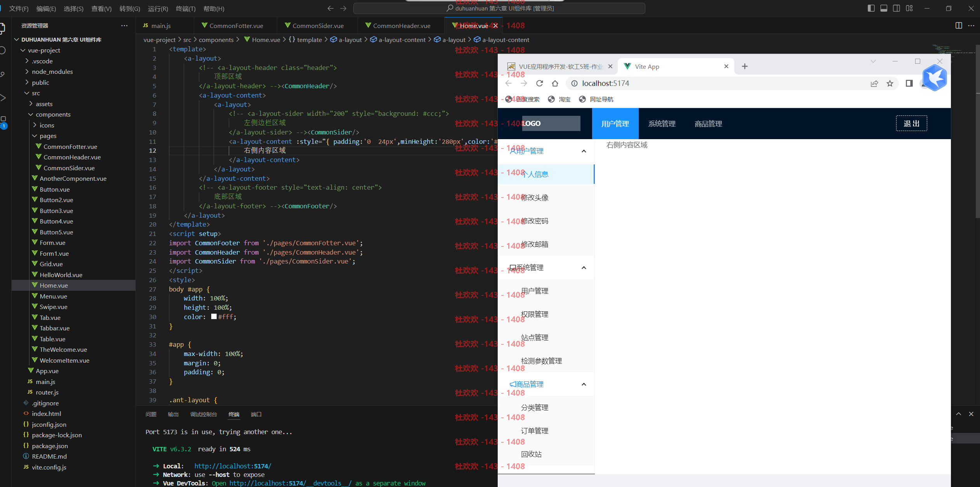Image resolution: width=980 pixels, height=487 pixels.
Task: Expand the icons folder
Action: pyautogui.click(x=47, y=125)
